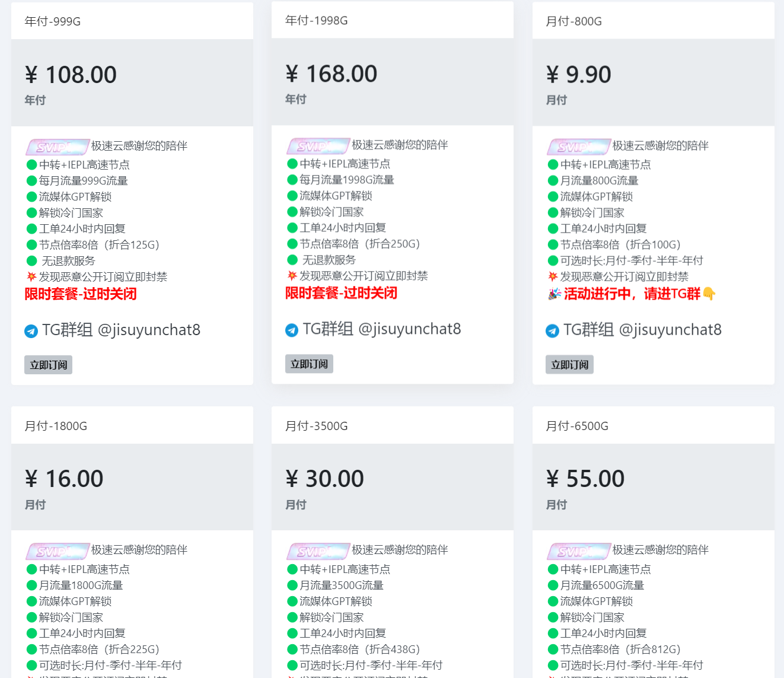Click the green bullet beside 月流量3500G流量
784x678 pixels.
tap(292, 585)
